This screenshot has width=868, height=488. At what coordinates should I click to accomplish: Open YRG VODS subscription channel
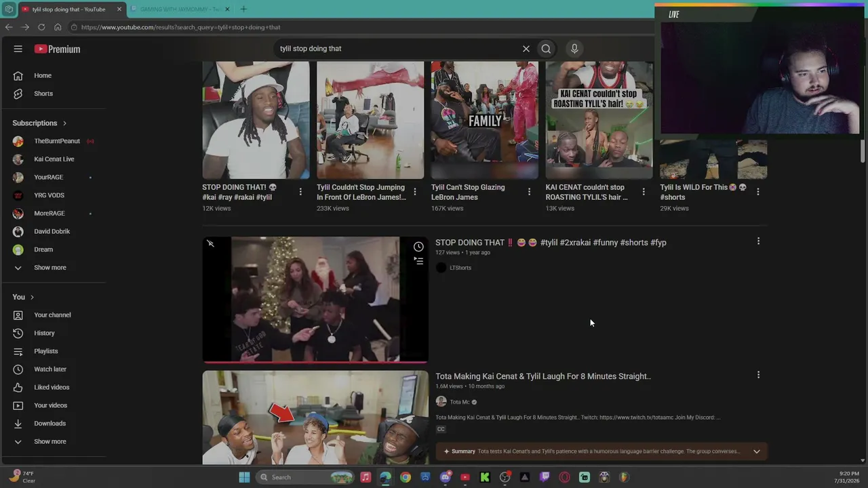click(49, 195)
